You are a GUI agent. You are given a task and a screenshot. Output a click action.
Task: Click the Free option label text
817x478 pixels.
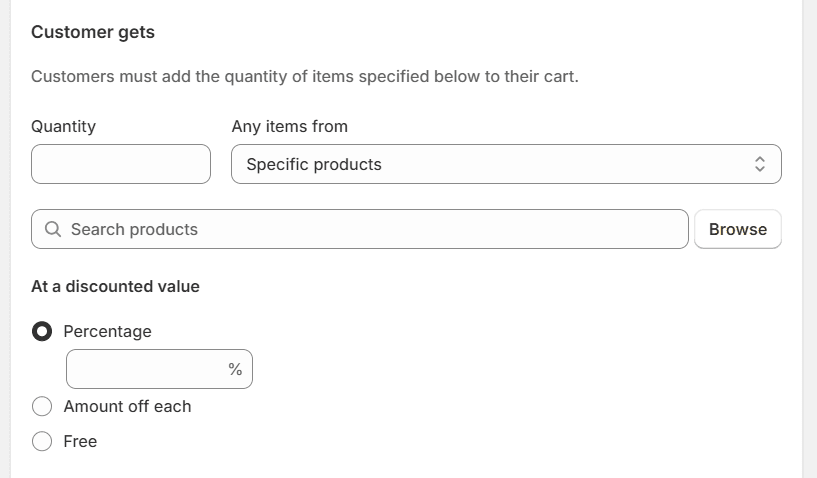(80, 441)
